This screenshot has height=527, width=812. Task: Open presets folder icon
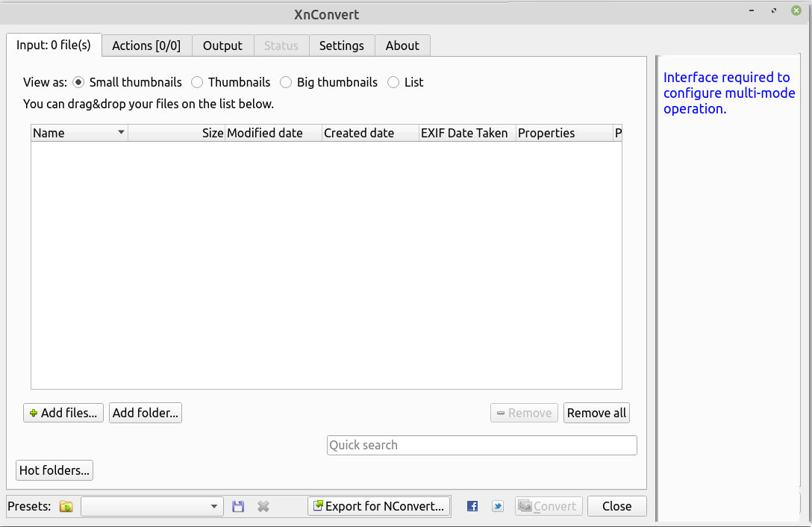coord(66,506)
